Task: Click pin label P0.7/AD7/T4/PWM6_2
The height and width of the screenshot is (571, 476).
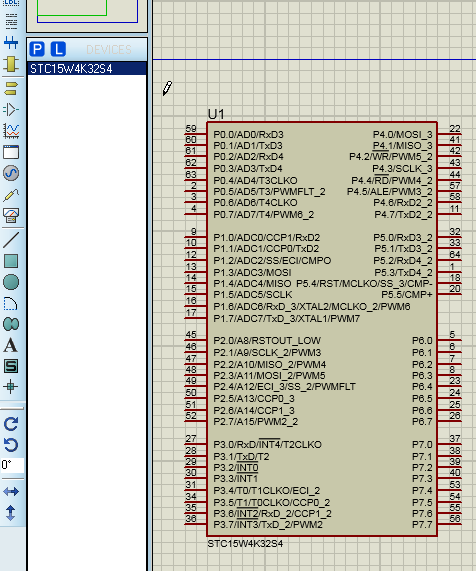Action: tap(264, 215)
